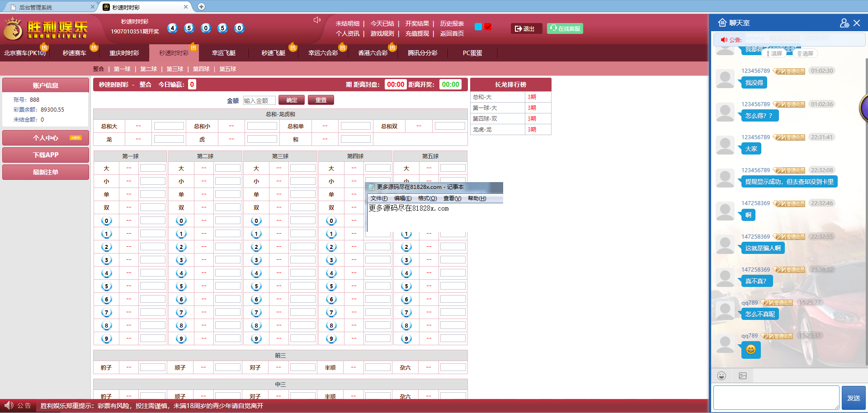Open 文件 menu in Notepad window

379,198
